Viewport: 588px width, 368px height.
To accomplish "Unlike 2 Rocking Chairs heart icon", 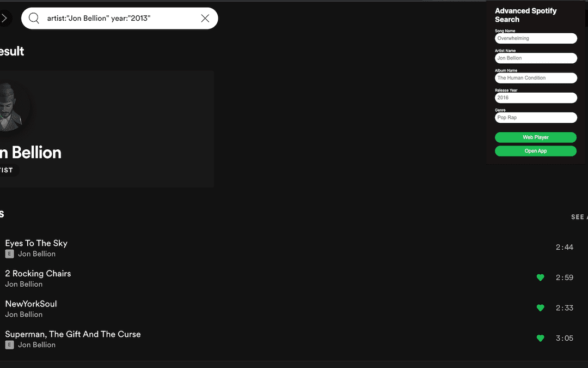I will pyautogui.click(x=541, y=277).
